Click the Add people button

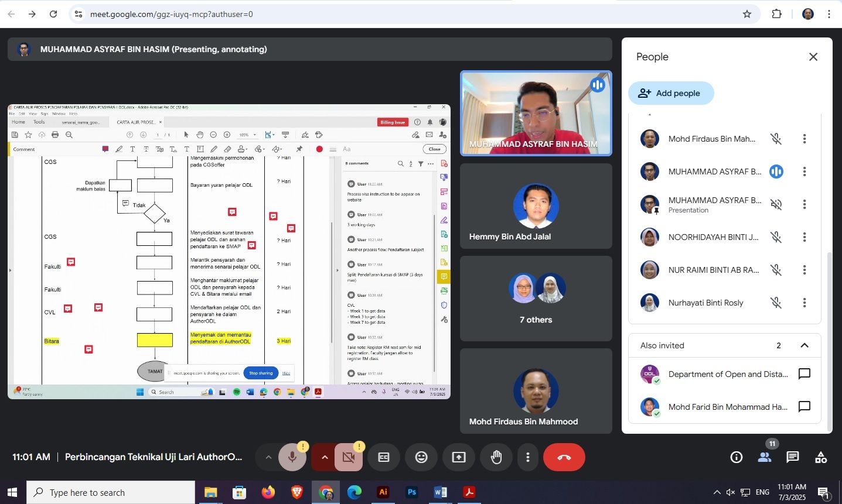click(x=671, y=93)
